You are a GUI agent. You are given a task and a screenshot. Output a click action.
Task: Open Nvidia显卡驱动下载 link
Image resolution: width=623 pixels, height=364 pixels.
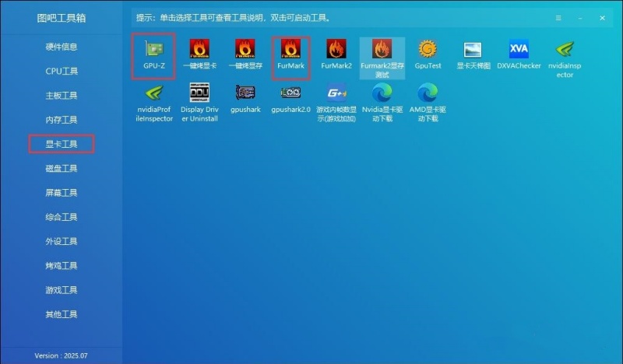[382, 103]
